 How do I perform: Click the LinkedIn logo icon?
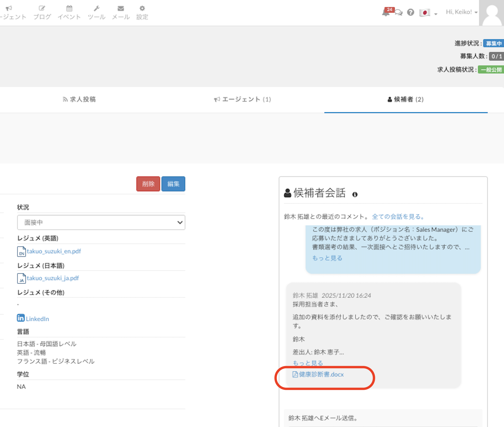coord(21,318)
